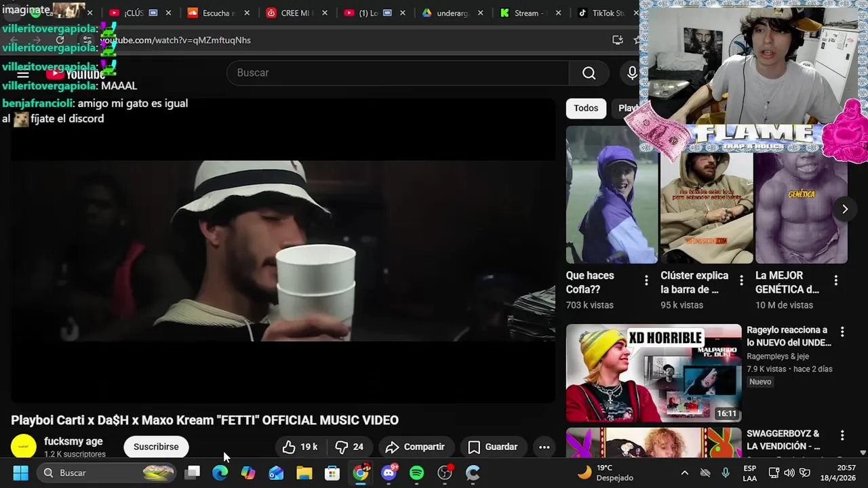The height and width of the screenshot is (488, 868).
Task: Share the video with Compartir
Action: 415,447
